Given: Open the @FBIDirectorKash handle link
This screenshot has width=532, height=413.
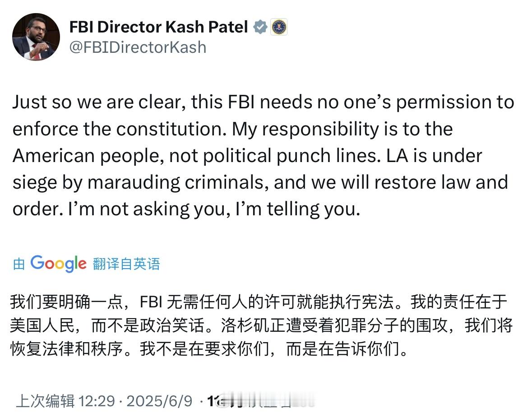Looking at the screenshot, I should click(138, 47).
